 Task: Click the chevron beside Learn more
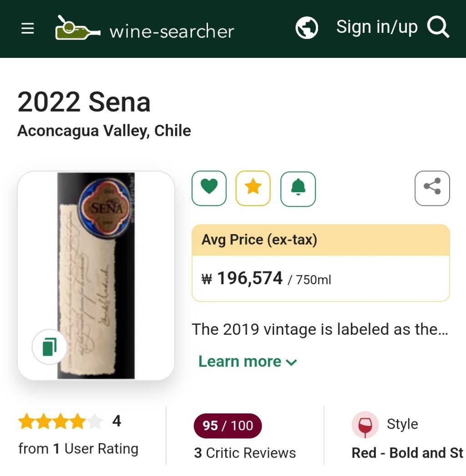[x=291, y=363]
